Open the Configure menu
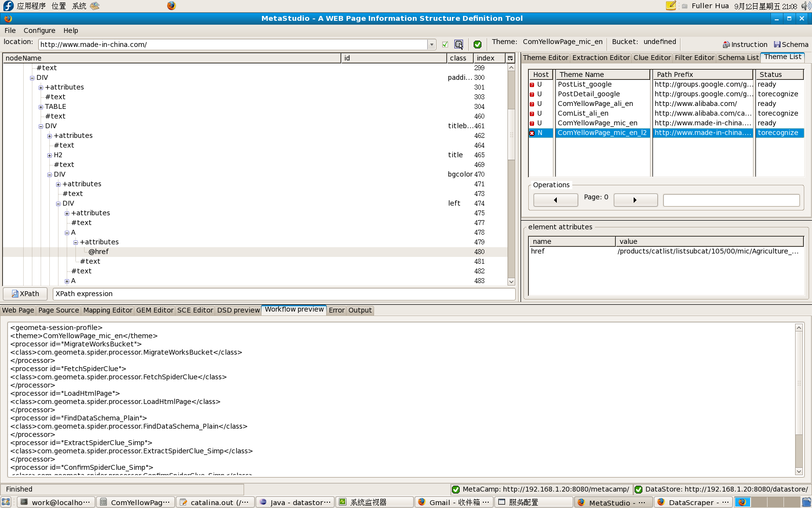The height and width of the screenshot is (508, 812). [40, 30]
